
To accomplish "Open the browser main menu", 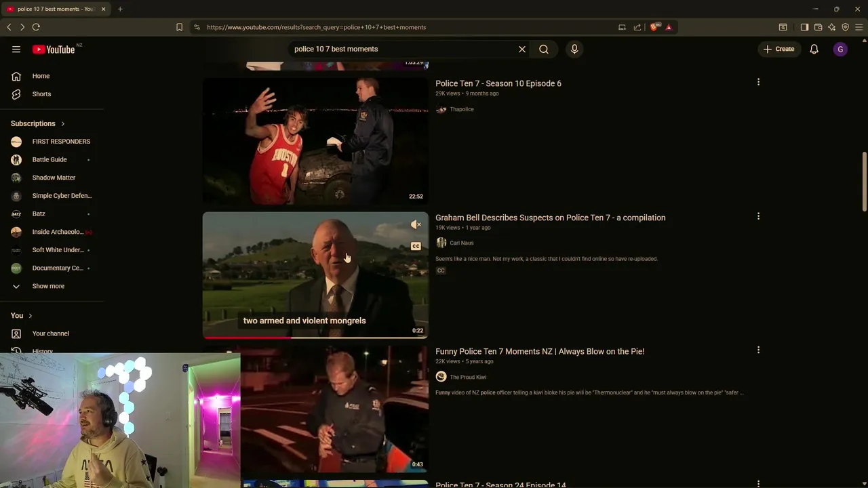I will [x=859, y=27].
